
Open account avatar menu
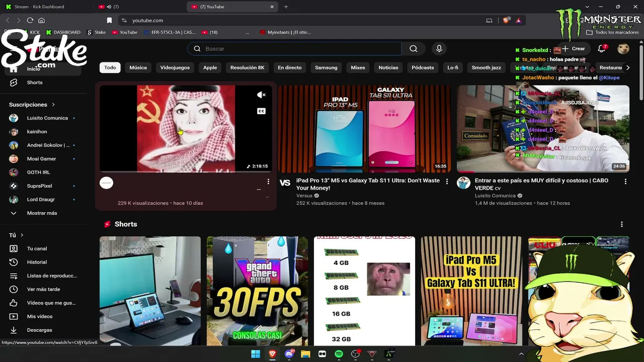[623, 49]
